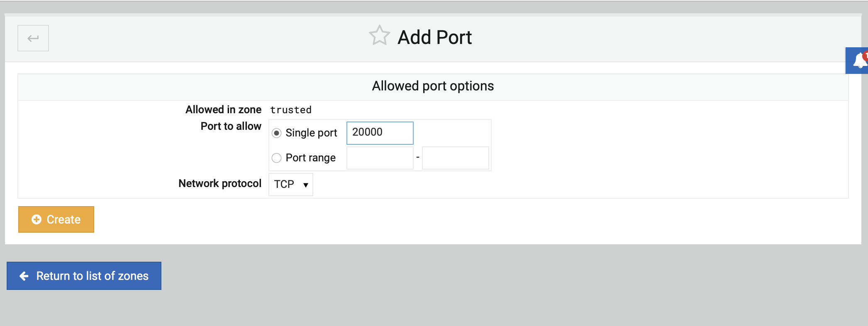
Task: Click Return to list of zones
Action: (x=84, y=276)
